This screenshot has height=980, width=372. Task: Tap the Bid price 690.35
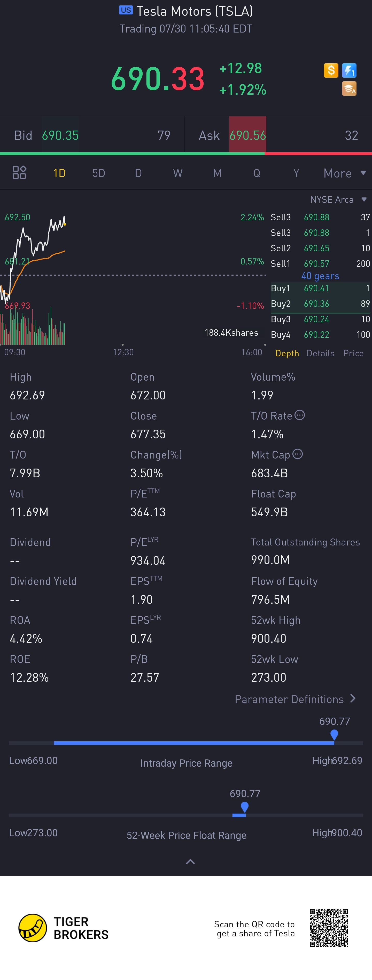pyautogui.click(x=60, y=135)
